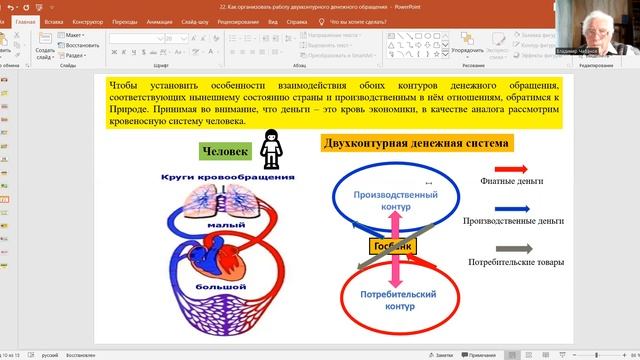Undo the last action in quick access toolbar
Image resolution: width=640 pixels, height=360 pixels.
[10, 7]
